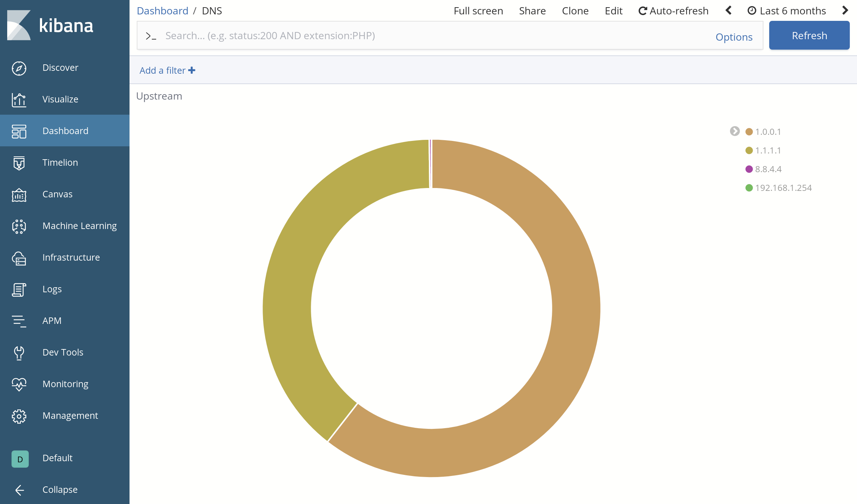Open Timelion via shield icon
Image resolution: width=857 pixels, height=504 pixels.
point(19,163)
